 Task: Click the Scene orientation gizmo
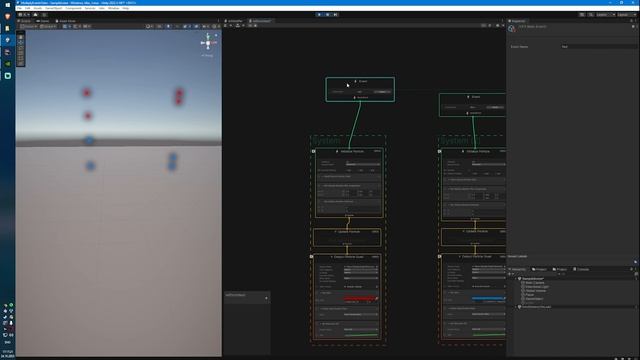pyautogui.click(x=208, y=42)
